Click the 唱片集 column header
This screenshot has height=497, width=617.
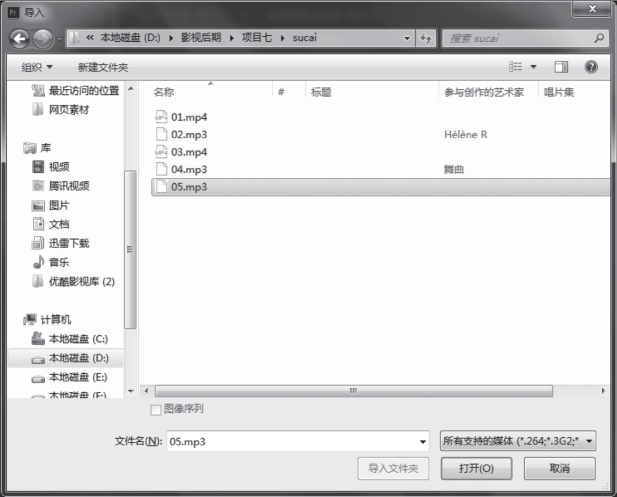(x=574, y=92)
